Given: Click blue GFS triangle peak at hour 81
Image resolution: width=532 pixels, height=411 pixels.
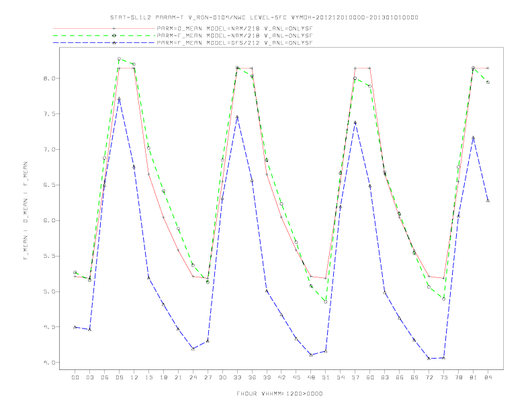Looking at the screenshot, I should [474, 138].
